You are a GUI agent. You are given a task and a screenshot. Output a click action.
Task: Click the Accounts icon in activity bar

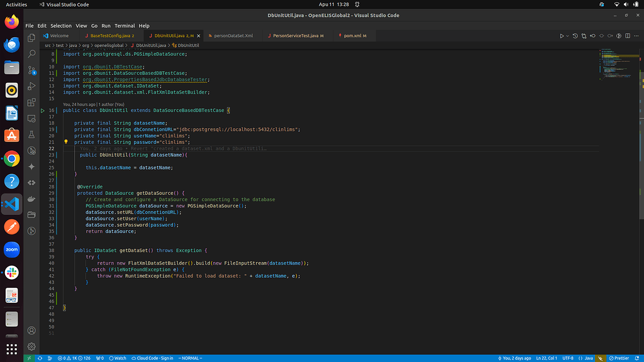point(31,331)
